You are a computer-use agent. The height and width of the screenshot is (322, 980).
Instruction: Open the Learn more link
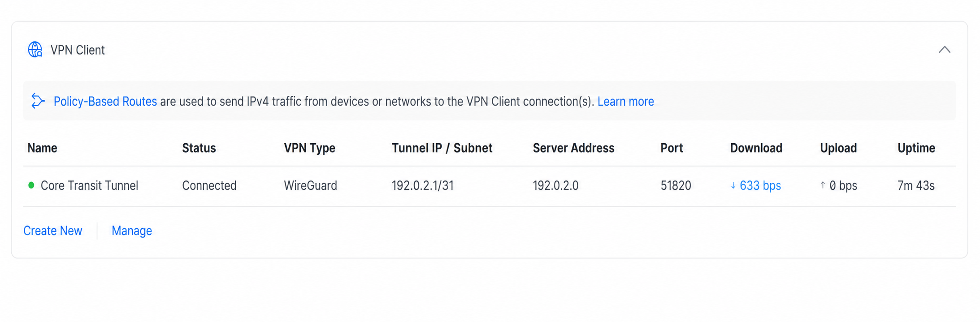coord(625,102)
